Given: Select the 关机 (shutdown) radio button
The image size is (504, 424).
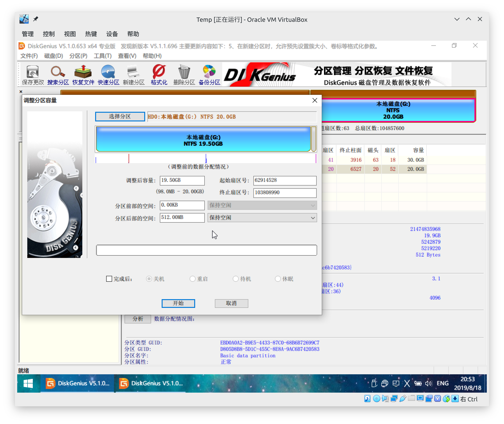Looking at the screenshot, I should pos(149,279).
